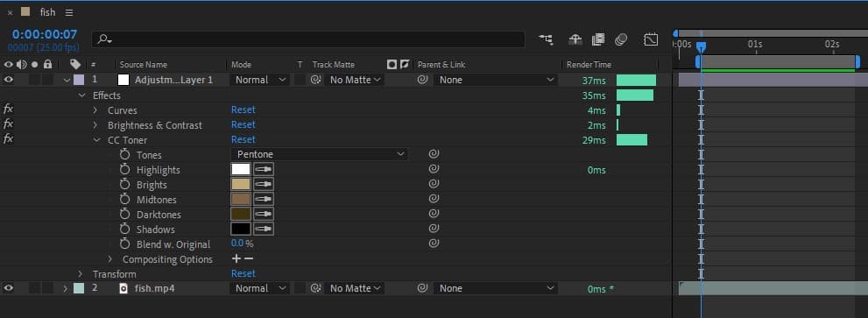The height and width of the screenshot is (318, 868).
Task: Pick Highlights color with eyedropper
Action: click(264, 170)
